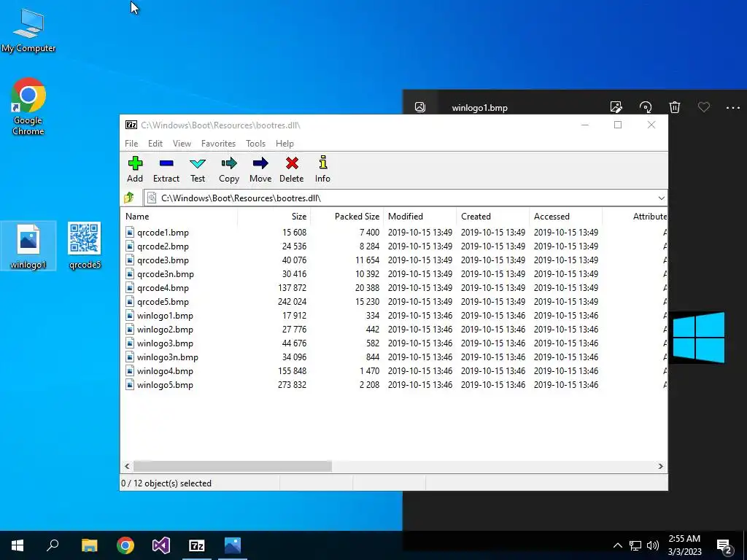747x560 pixels.
Task: Click the Copy toolbar icon
Action: pyautogui.click(x=228, y=169)
